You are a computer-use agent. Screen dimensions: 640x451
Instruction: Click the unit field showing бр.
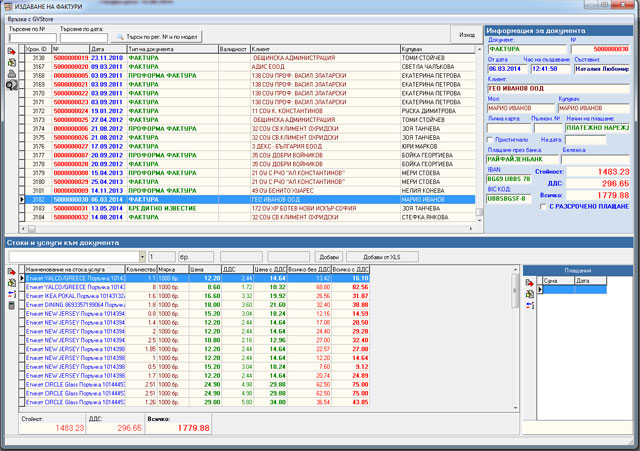[x=196, y=257]
